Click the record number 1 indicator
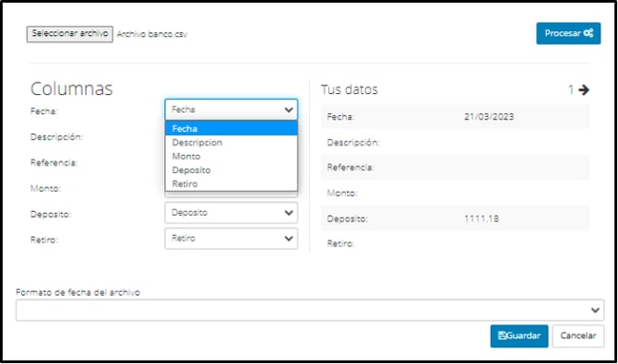The image size is (618, 364). 571,90
